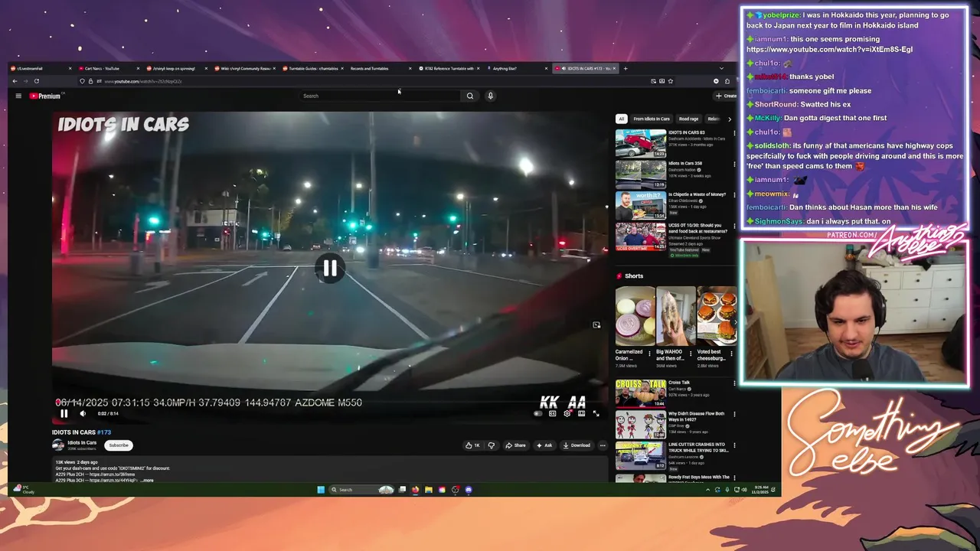Open options for Chipotle video
Viewport: 980px width, 551px height.
[734, 195]
